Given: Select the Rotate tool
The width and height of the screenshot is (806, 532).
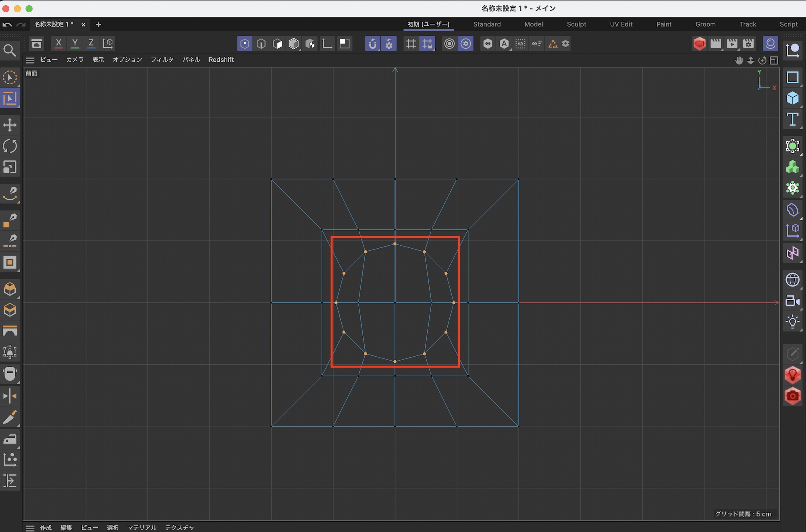Looking at the screenshot, I should coord(10,146).
